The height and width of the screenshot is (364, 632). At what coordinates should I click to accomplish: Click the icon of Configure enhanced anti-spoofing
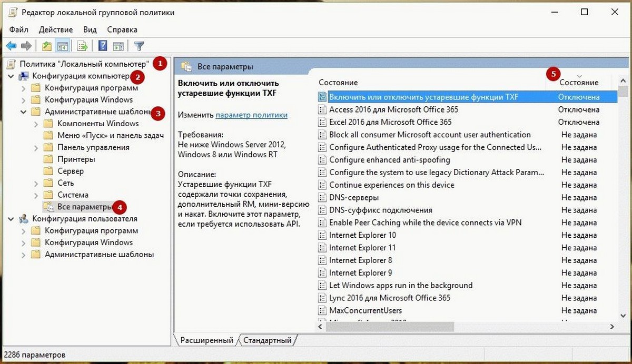322,159
